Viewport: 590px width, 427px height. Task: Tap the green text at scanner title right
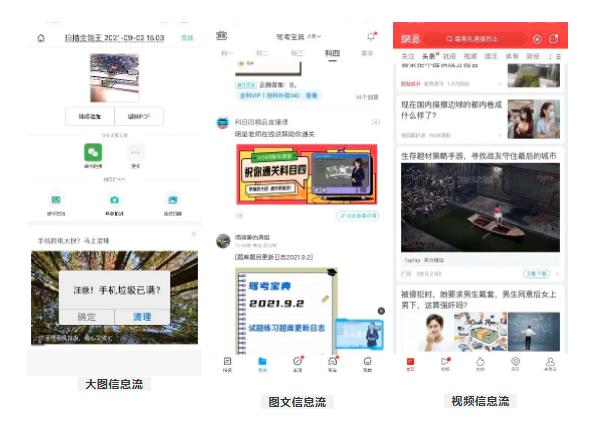click(x=187, y=38)
